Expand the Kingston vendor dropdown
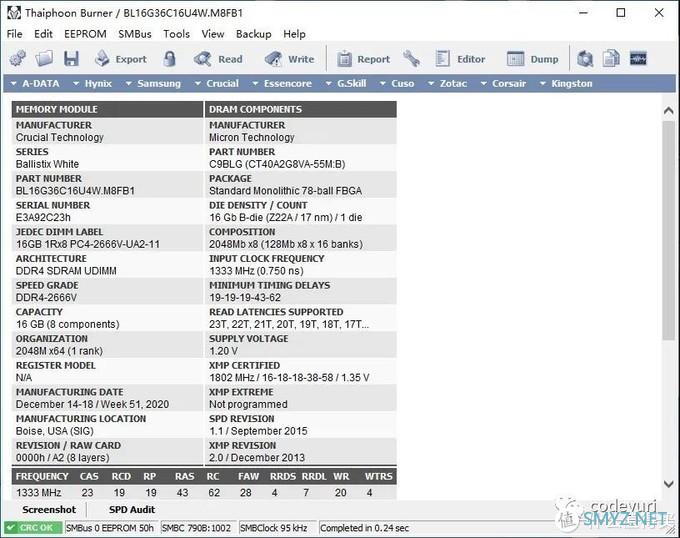Image resolution: width=680 pixels, height=538 pixels. (566, 84)
